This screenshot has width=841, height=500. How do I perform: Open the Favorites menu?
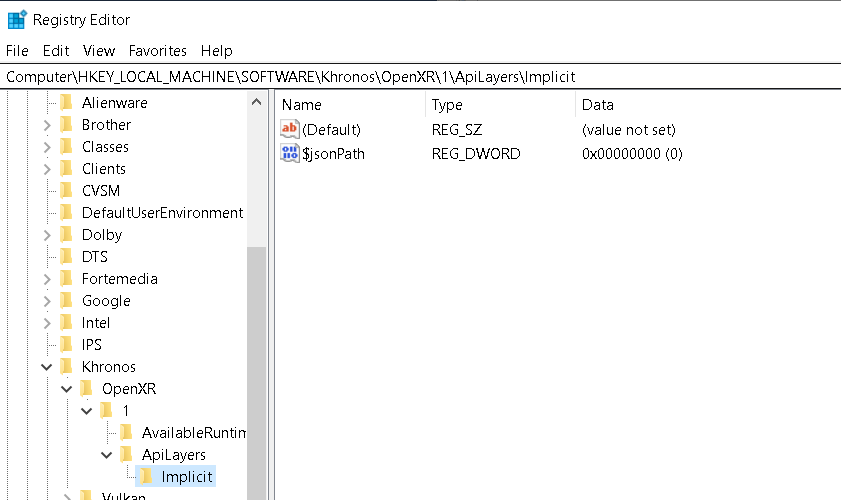click(157, 50)
